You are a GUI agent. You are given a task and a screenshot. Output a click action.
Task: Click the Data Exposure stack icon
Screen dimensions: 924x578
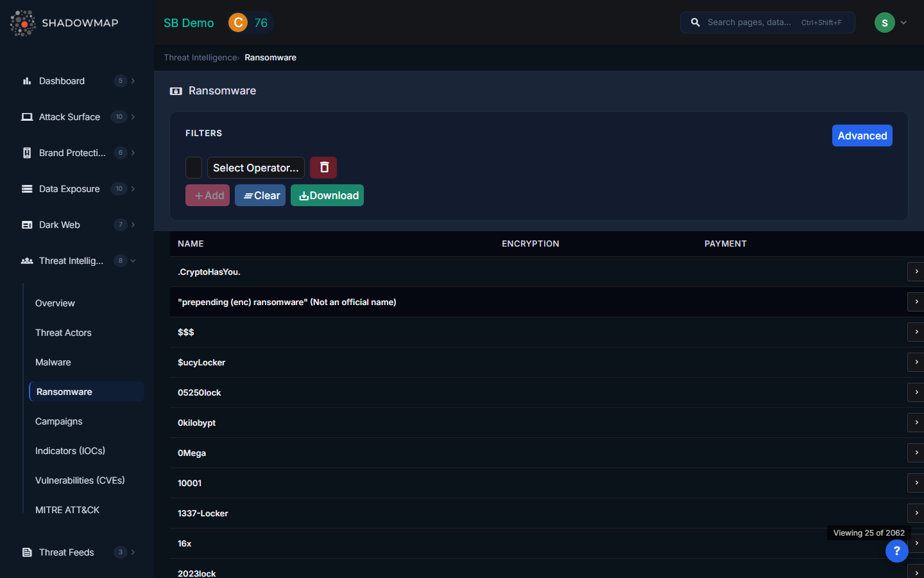[x=27, y=189]
